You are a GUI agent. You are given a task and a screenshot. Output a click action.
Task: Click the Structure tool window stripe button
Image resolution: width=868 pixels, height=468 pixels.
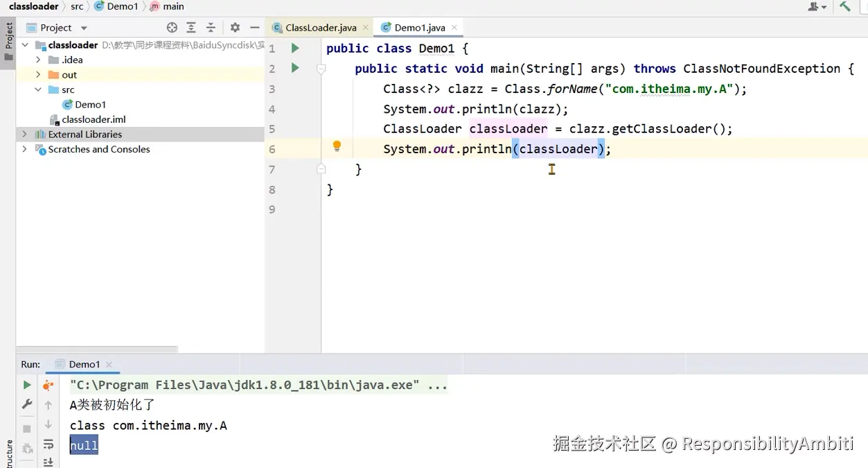8,453
